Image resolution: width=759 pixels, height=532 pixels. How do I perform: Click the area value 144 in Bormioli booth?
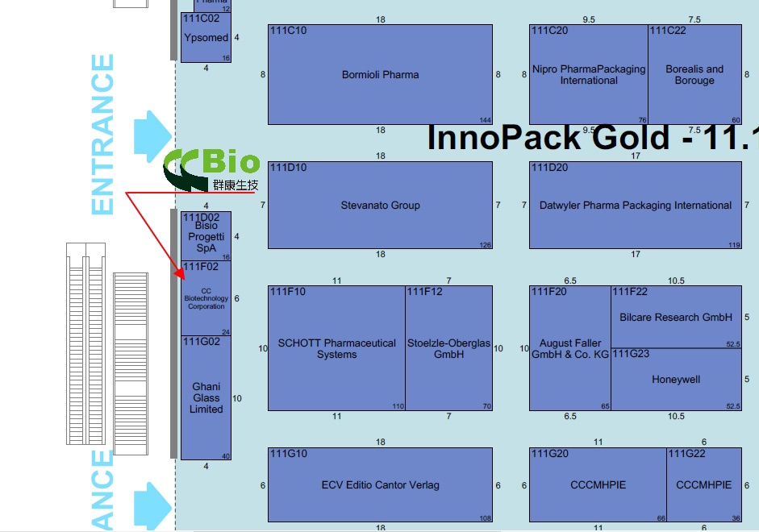pyautogui.click(x=485, y=120)
